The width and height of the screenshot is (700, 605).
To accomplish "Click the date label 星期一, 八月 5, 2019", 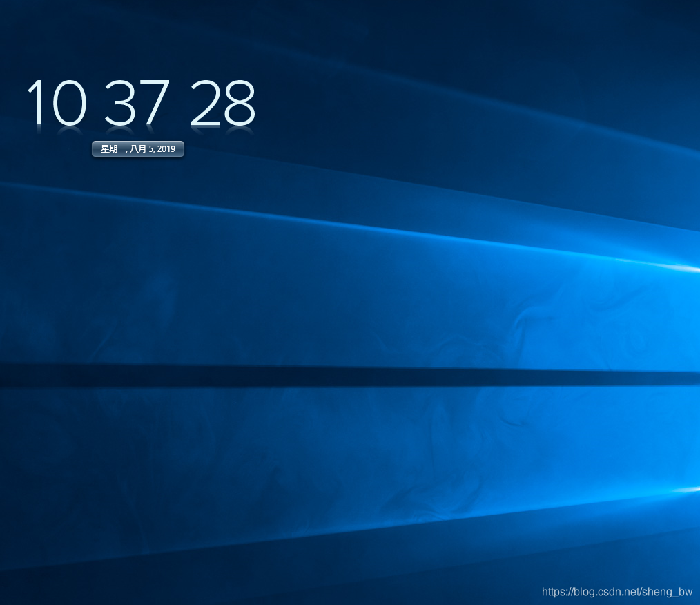I will (x=138, y=148).
